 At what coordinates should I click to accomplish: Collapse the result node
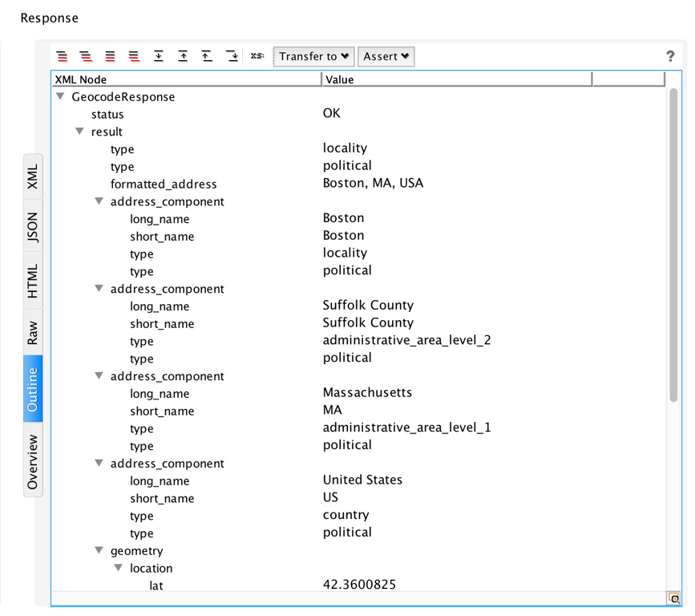coord(79,132)
